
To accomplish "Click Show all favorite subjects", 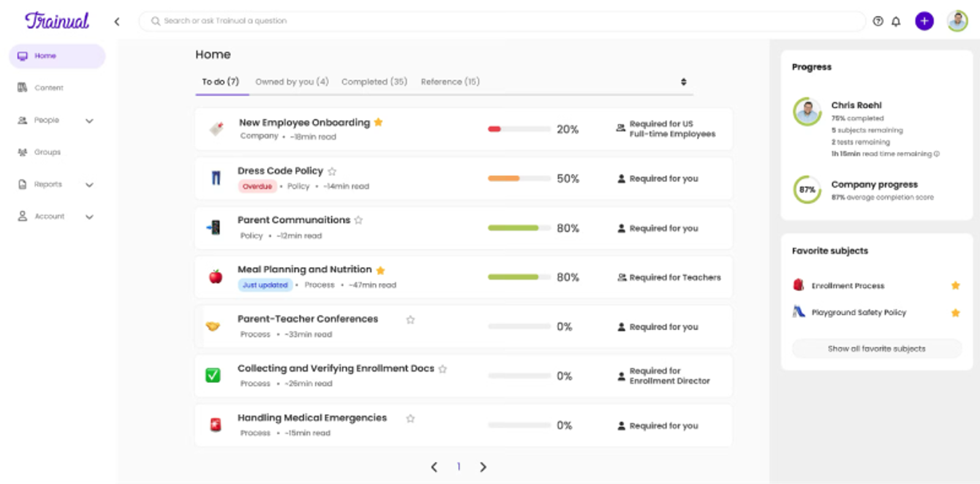I will tap(876, 349).
